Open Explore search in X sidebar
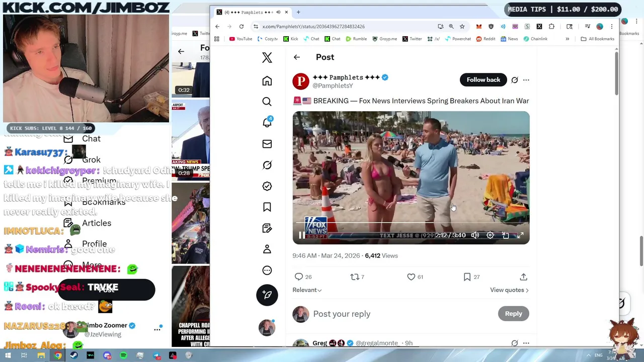The width and height of the screenshot is (644, 362). tap(267, 102)
